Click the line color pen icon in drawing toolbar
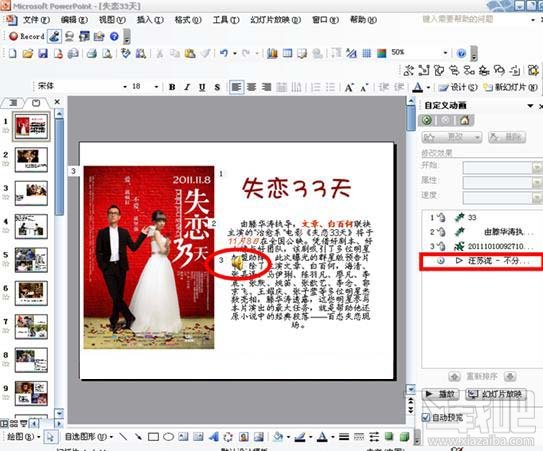The image size is (543, 451). (x=300, y=436)
